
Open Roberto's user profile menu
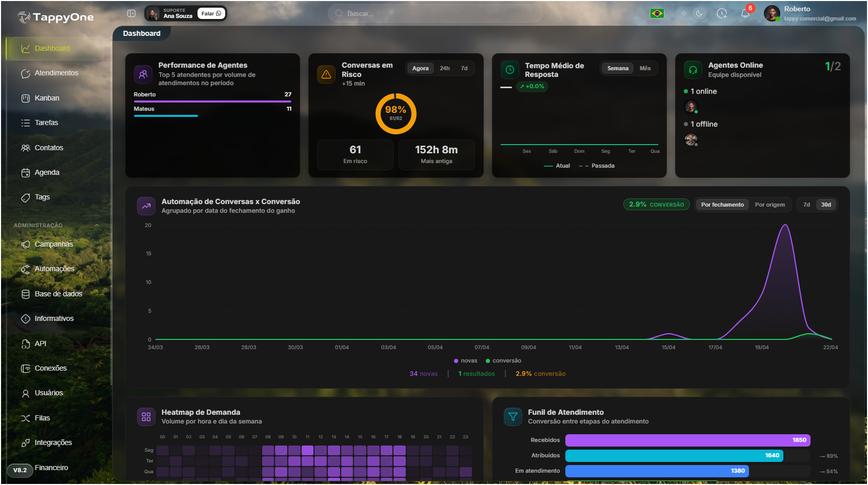pyautogui.click(x=810, y=13)
